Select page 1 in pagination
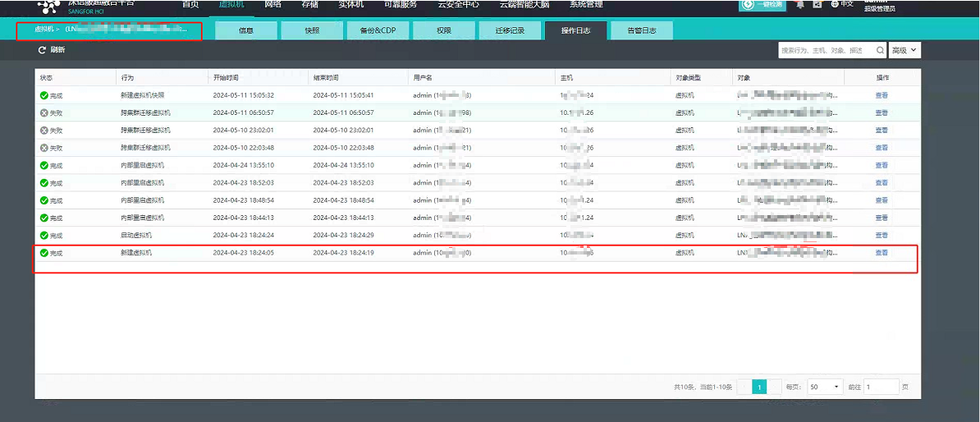980x422 pixels. pyautogui.click(x=758, y=388)
